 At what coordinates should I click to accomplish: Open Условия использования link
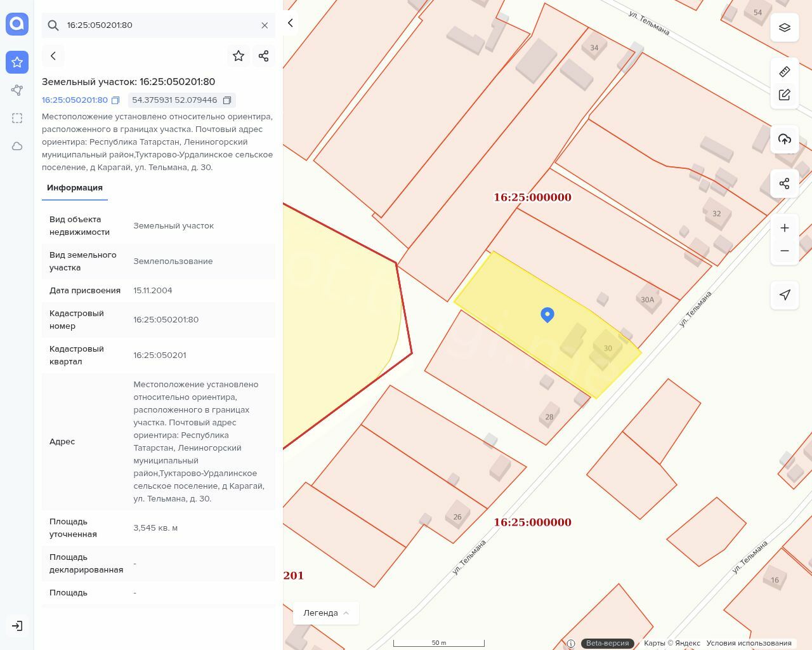[x=749, y=643]
